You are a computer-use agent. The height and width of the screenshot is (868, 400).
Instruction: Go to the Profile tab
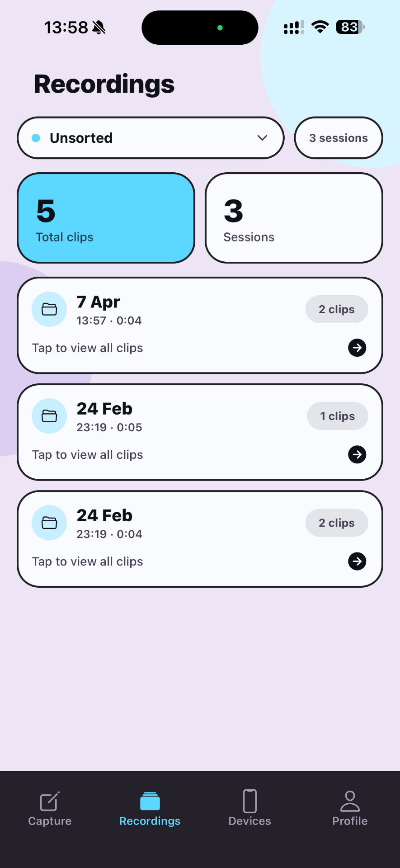350,808
